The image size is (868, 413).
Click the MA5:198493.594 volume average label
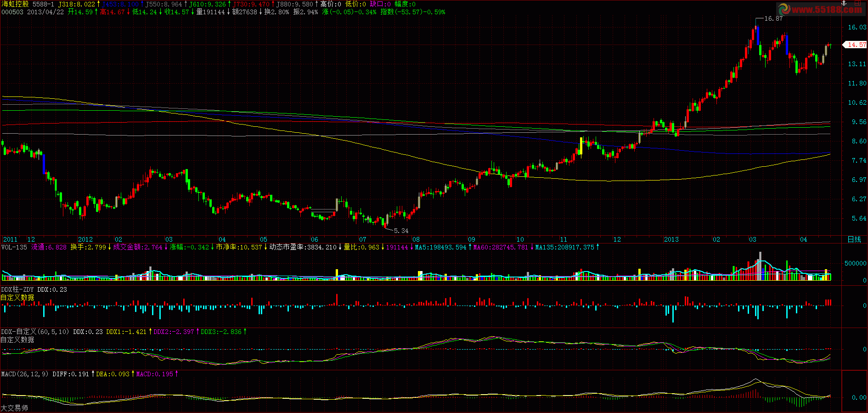tap(440, 247)
